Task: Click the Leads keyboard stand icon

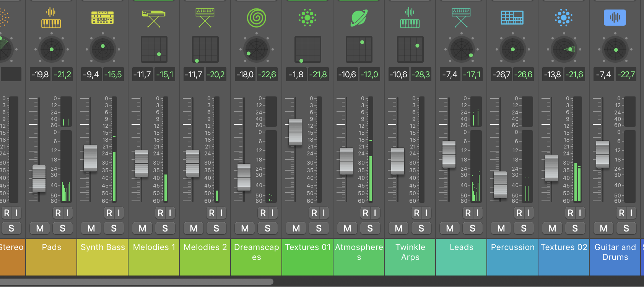Action: click(x=461, y=18)
